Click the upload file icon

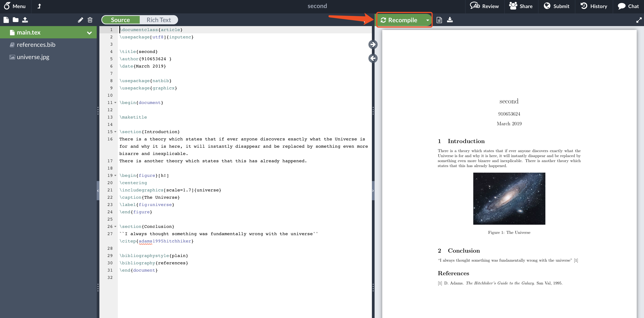(25, 20)
